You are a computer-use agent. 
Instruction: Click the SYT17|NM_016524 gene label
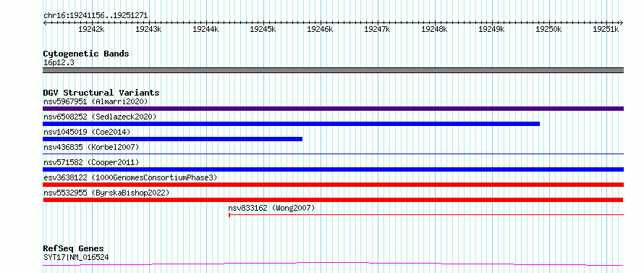(x=76, y=258)
